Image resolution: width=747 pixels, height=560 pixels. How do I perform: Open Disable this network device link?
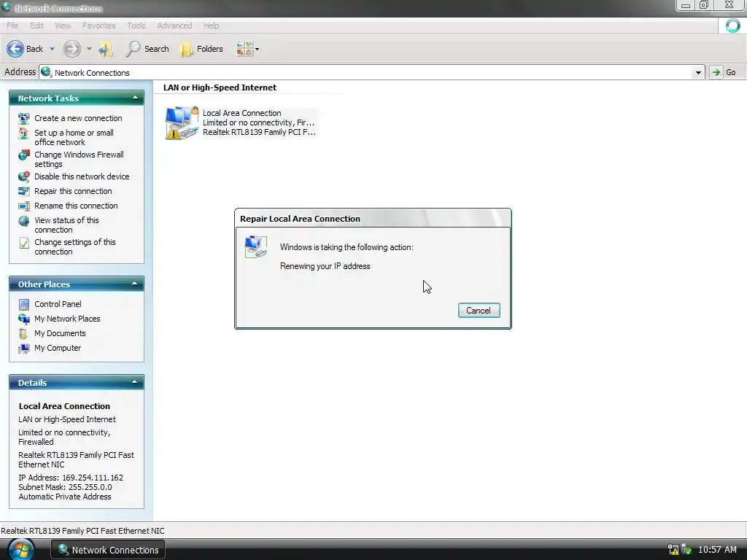point(82,176)
